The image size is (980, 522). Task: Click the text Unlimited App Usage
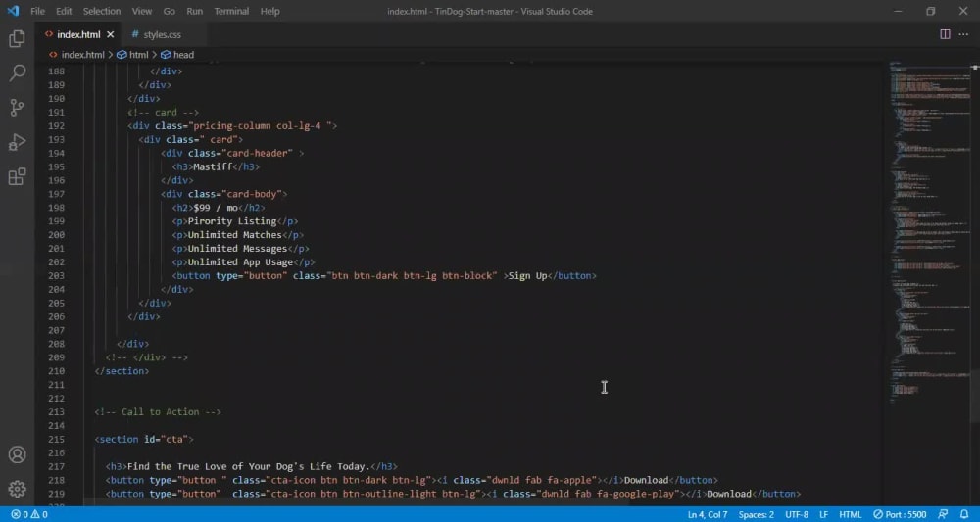coord(241,262)
